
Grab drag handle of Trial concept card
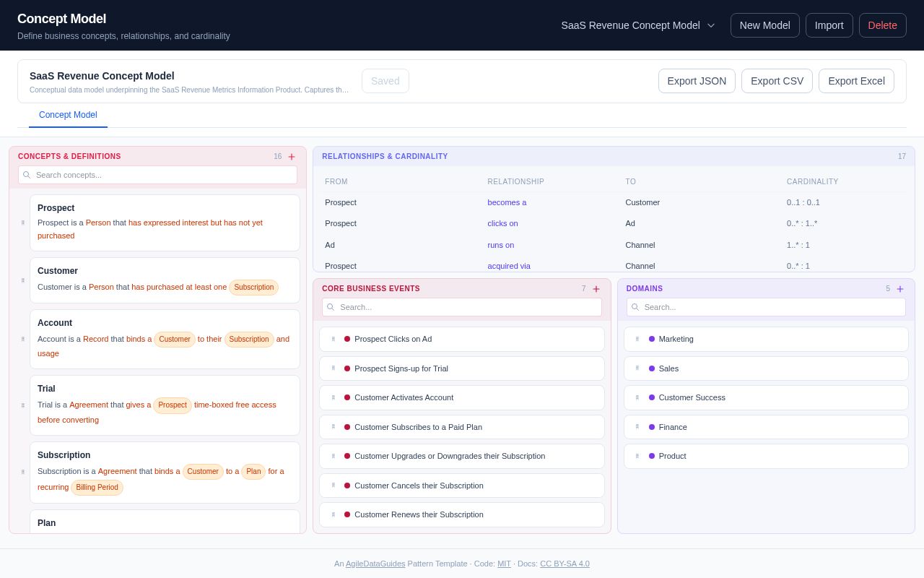click(23, 405)
